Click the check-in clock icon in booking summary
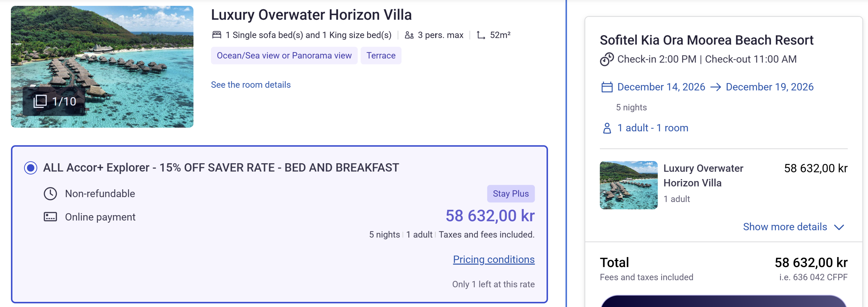The width and height of the screenshot is (868, 307). pos(606,59)
